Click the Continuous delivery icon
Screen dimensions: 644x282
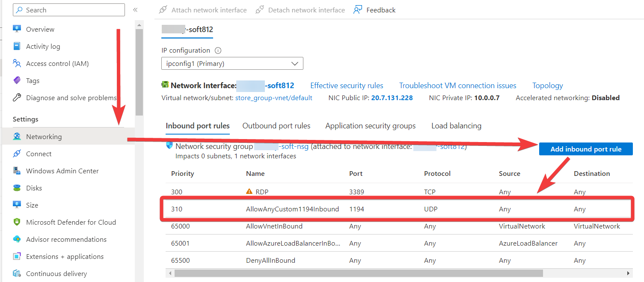17,273
